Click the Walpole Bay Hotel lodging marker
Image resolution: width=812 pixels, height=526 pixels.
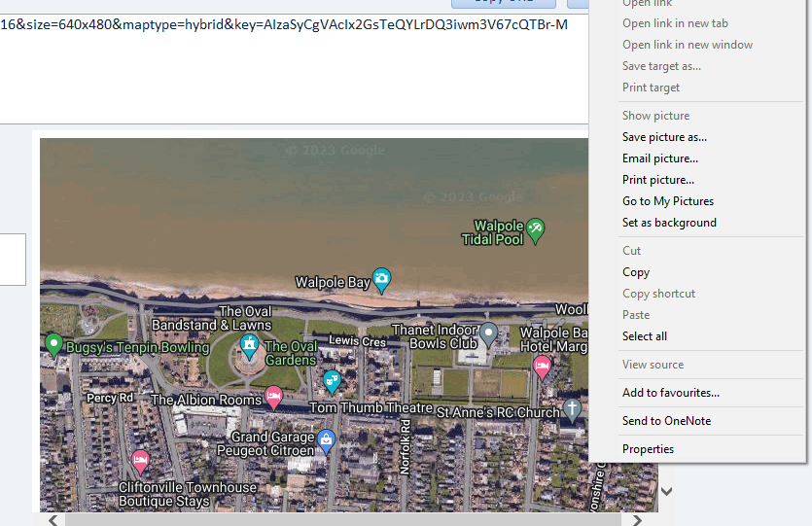pyautogui.click(x=543, y=367)
